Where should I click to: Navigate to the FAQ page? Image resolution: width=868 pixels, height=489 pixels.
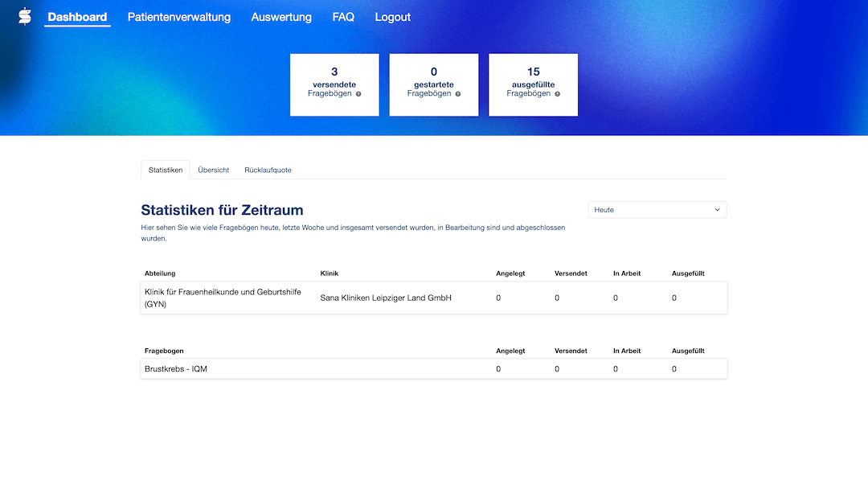pyautogui.click(x=344, y=16)
